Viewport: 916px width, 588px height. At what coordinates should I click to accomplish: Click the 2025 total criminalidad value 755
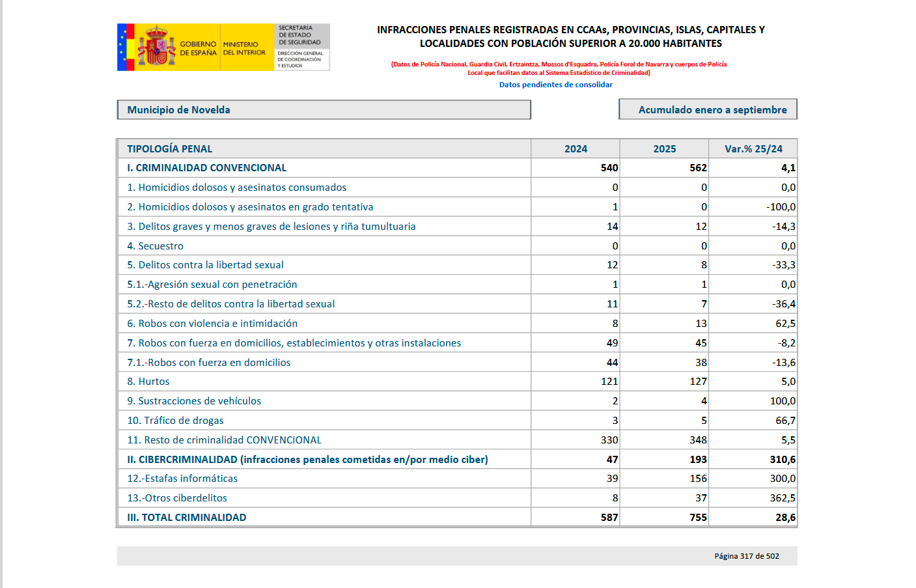click(698, 518)
